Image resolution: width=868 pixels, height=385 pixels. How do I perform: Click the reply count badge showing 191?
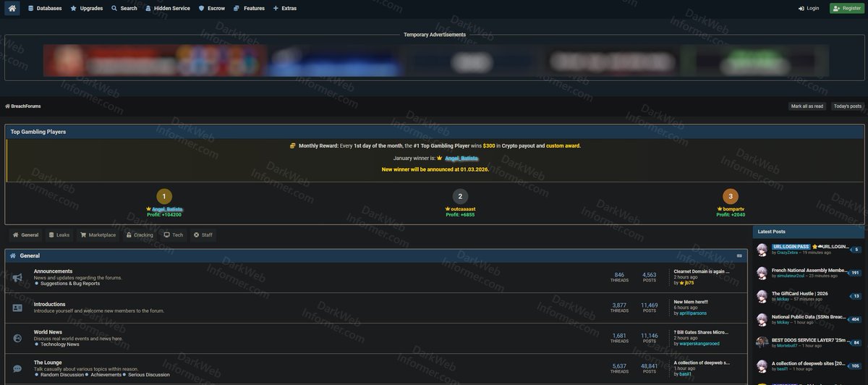point(855,273)
